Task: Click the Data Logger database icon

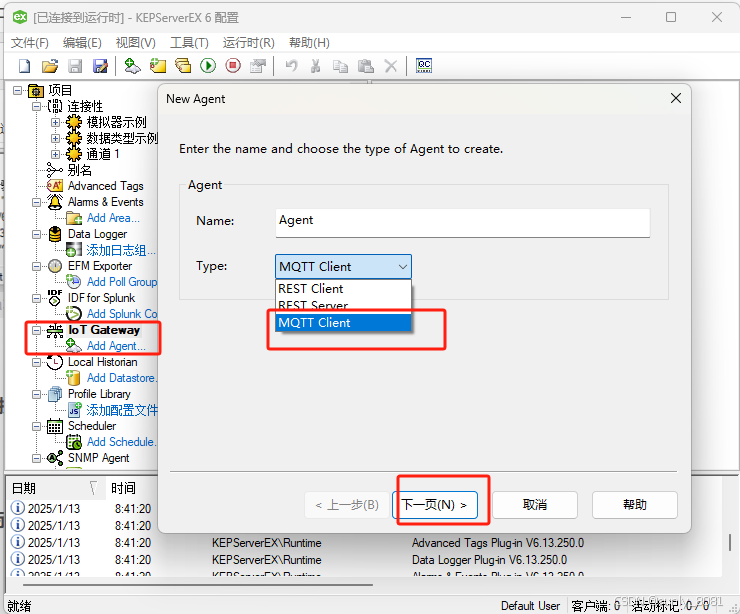Action: 55,234
